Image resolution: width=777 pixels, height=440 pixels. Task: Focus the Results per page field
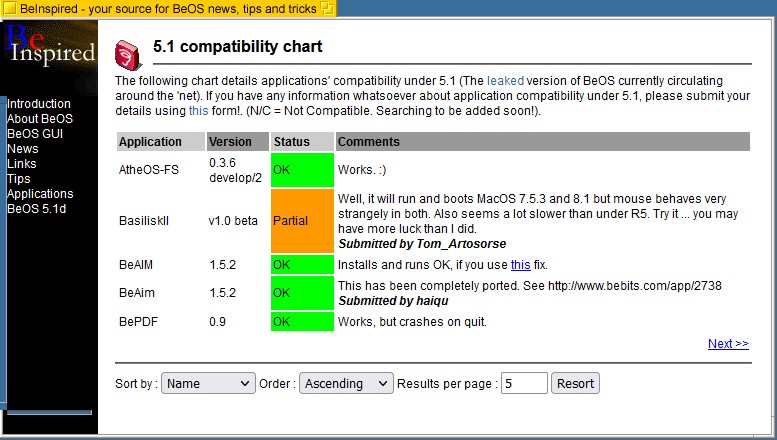pyautogui.click(x=524, y=383)
